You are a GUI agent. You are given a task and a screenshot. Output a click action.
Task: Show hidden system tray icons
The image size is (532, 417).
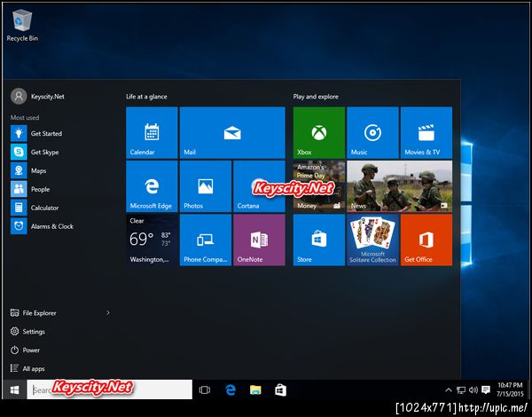pyautogui.click(x=448, y=389)
